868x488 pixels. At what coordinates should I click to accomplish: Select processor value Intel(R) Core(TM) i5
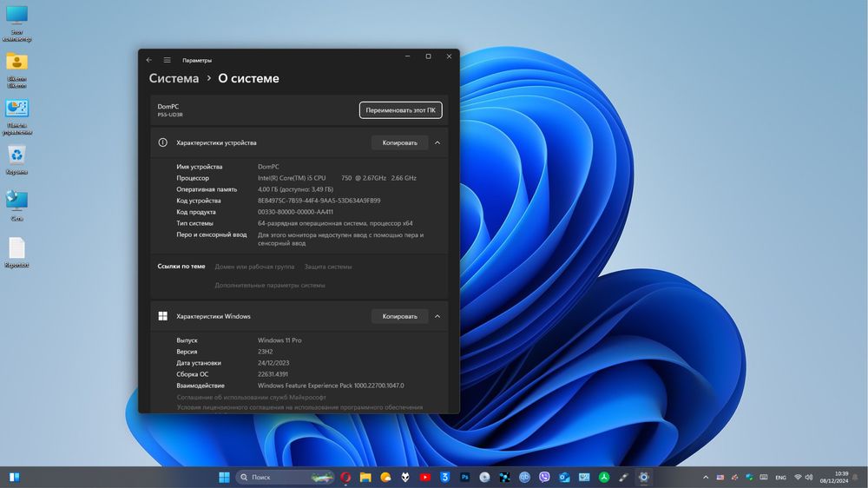pos(337,178)
